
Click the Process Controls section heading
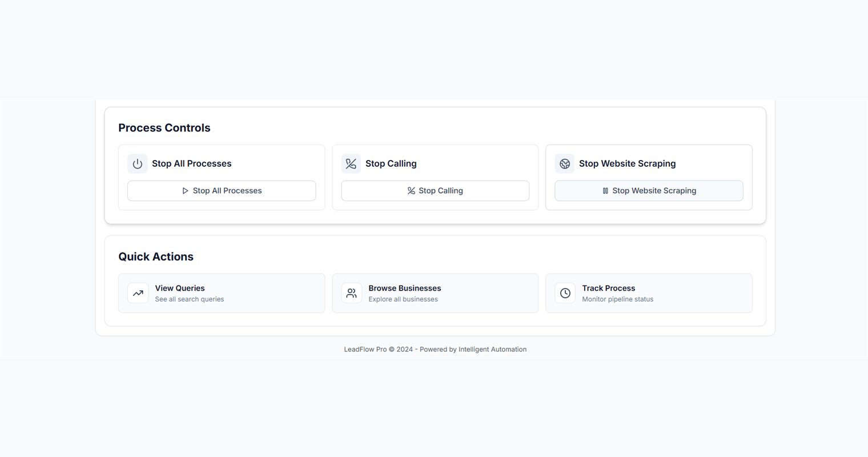point(164,128)
